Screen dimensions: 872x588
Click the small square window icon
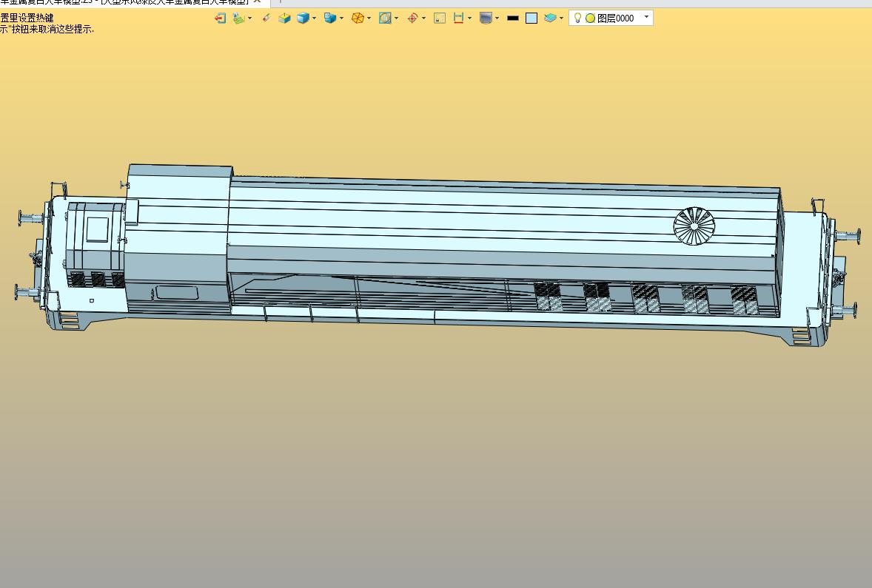click(x=440, y=18)
